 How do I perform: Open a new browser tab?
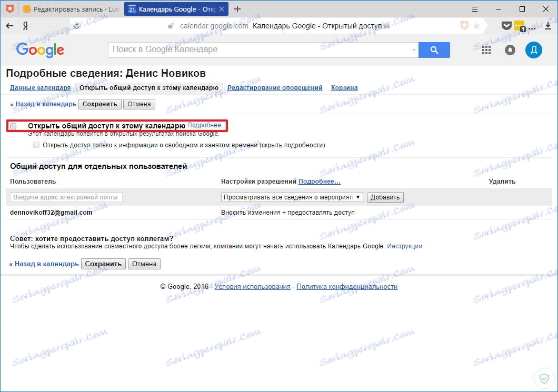237,9
